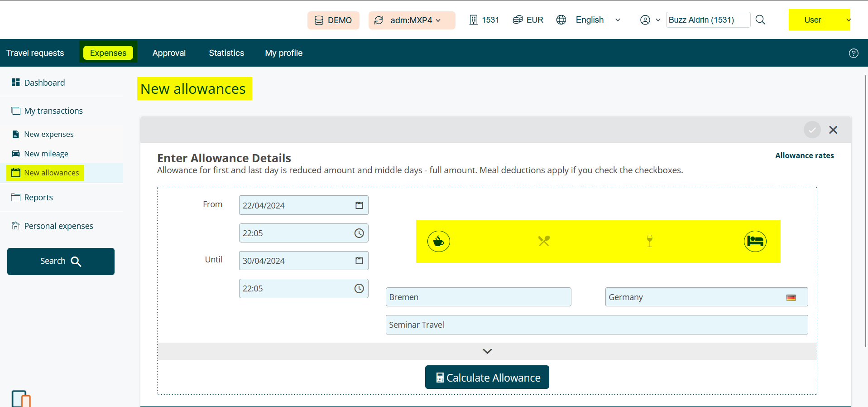Open the adm:MXP4 role dropdown
Screen dimensions: 868x407
pos(412,20)
